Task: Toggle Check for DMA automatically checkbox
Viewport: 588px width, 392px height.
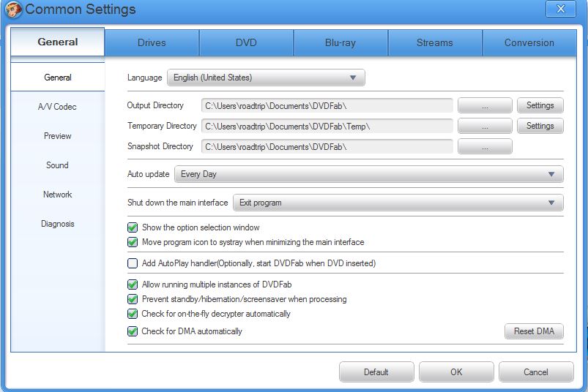Action: click(x=133, y=331)
